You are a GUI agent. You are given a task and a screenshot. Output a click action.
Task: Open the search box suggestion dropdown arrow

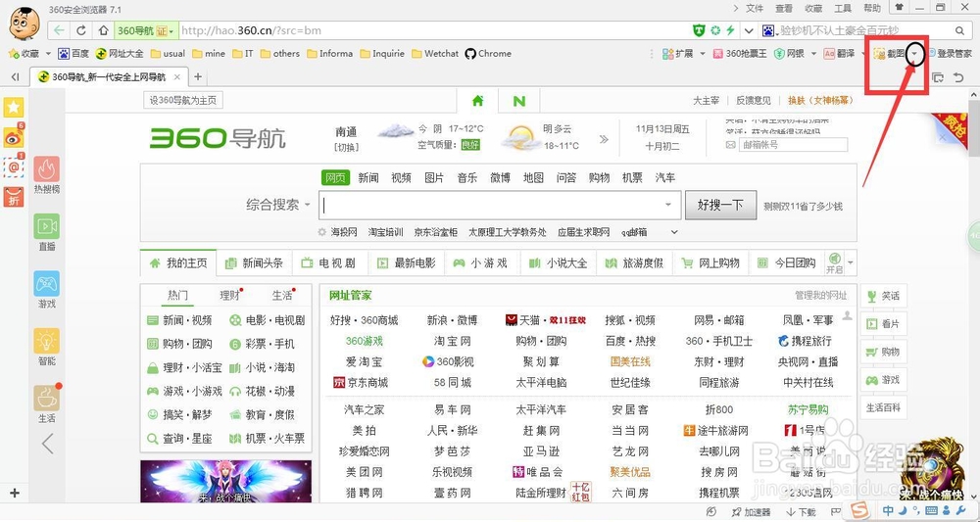click(668, 205)
